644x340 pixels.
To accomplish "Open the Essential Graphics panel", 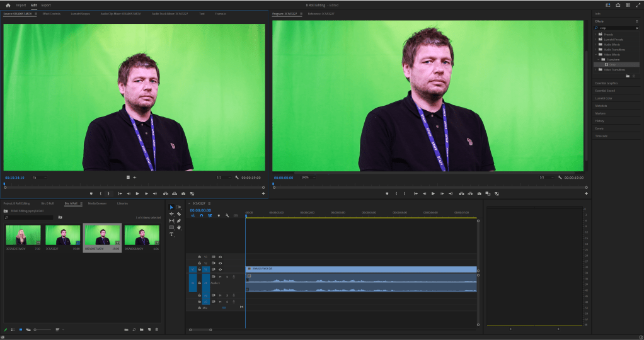I will (606, 83).
